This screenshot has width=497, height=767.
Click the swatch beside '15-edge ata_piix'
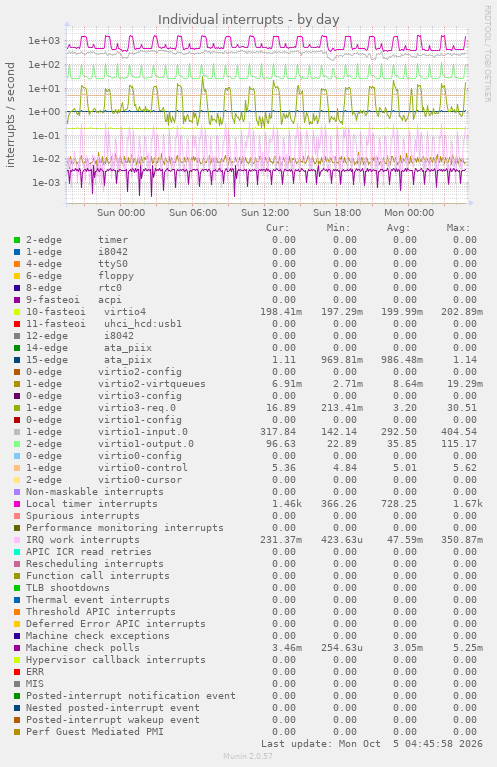[x=17, y=360]
